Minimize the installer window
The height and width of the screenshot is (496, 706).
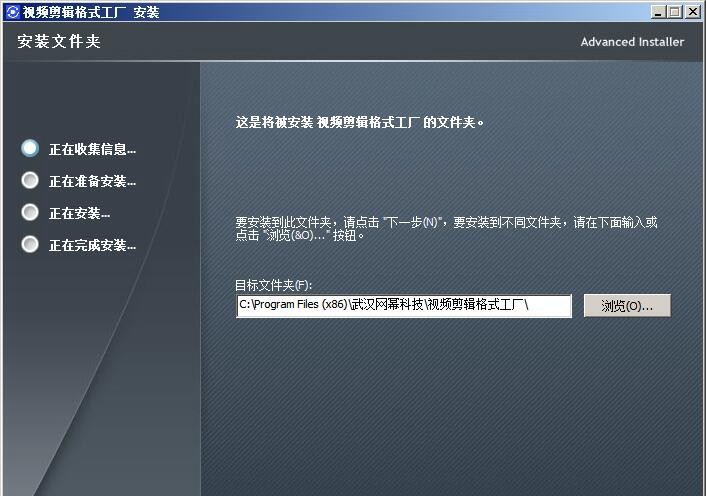pyautogui.click(x=658, y=12)
